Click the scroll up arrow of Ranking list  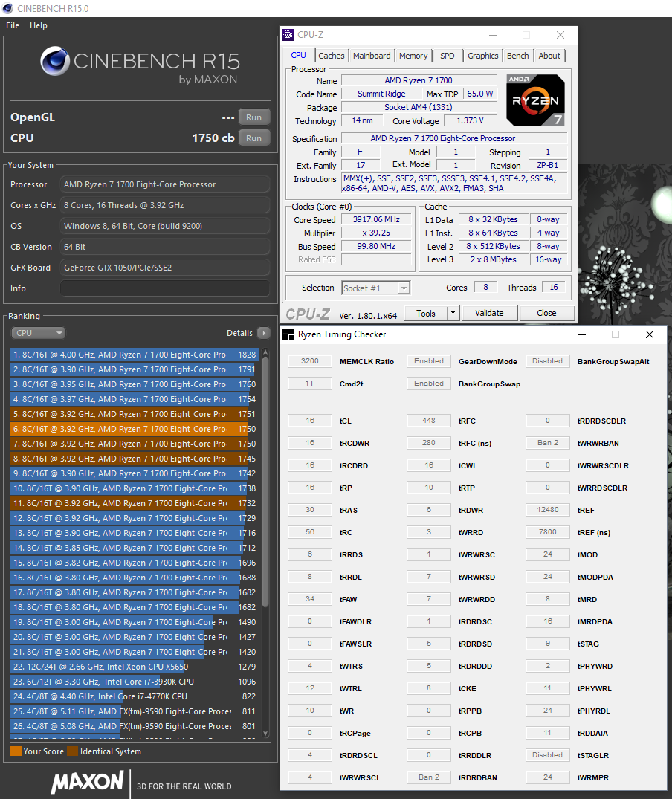click(x=265, y=352)
